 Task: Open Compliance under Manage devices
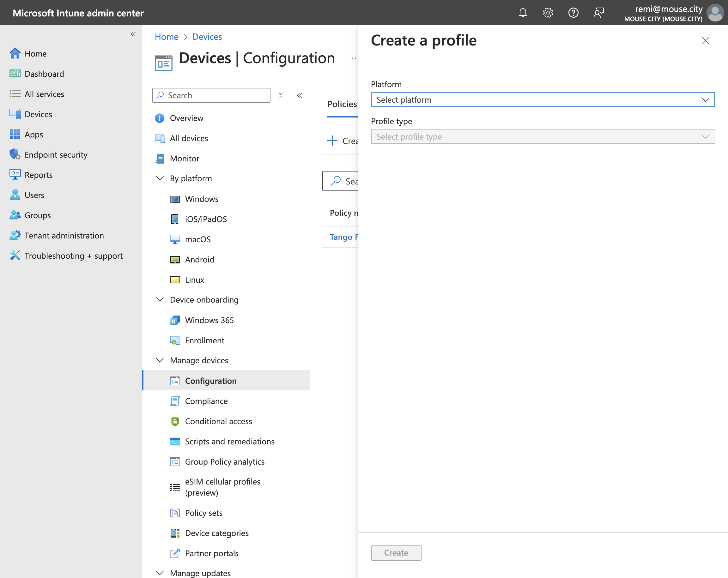(206, 401)
